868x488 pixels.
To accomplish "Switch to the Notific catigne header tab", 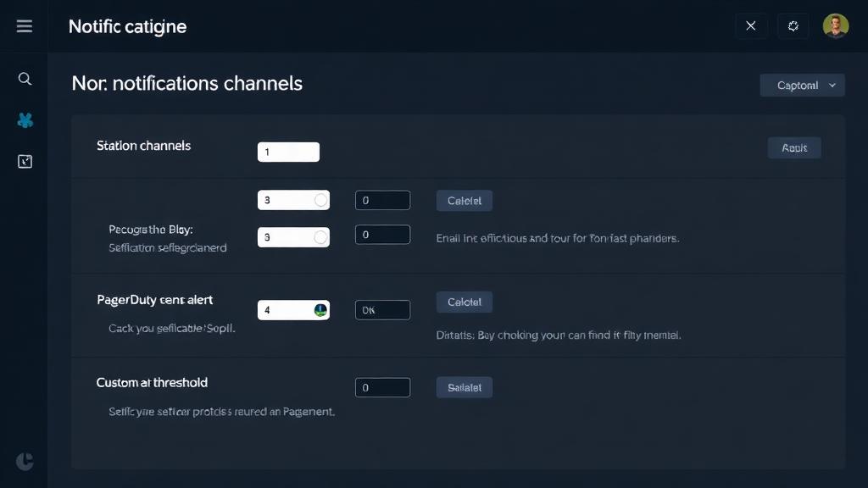I will (x=127, y=26).
